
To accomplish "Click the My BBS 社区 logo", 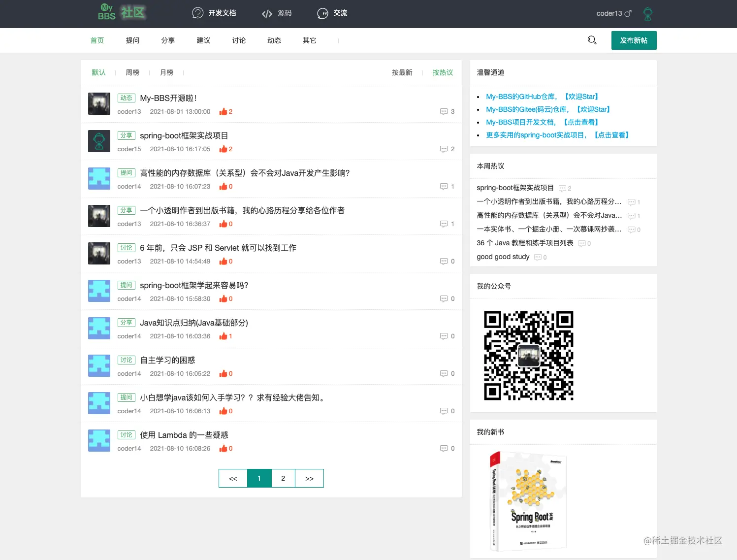I will click(x=122, y=12).
